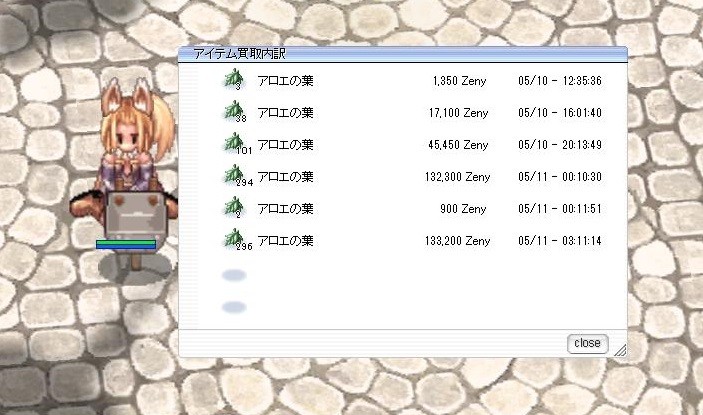This screenshot has width=703, height=415.
Task: Select the 17,100 Zeny price entry
Action: click(x=458, y=113)
